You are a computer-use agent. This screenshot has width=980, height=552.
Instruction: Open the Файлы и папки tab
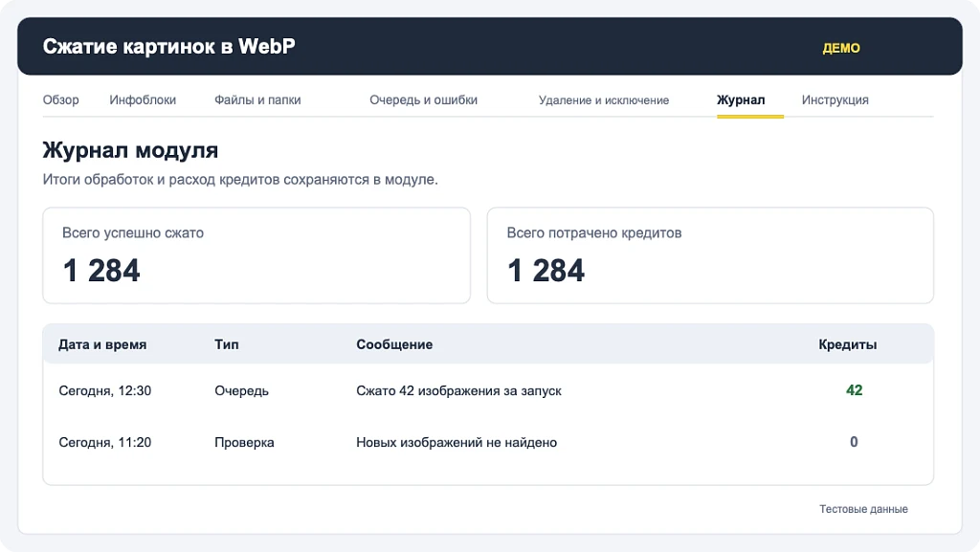(x=257, y=99)
